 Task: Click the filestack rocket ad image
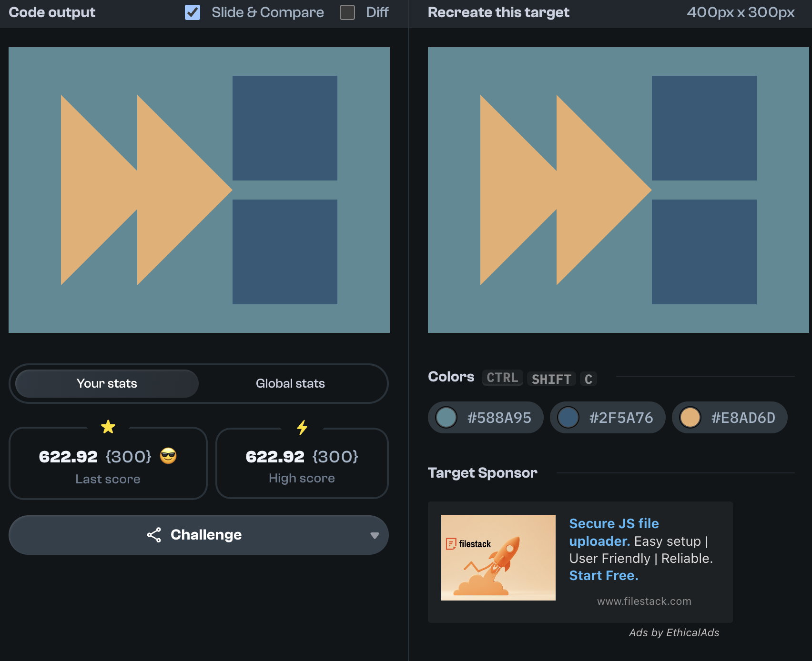tap(498, 557)
